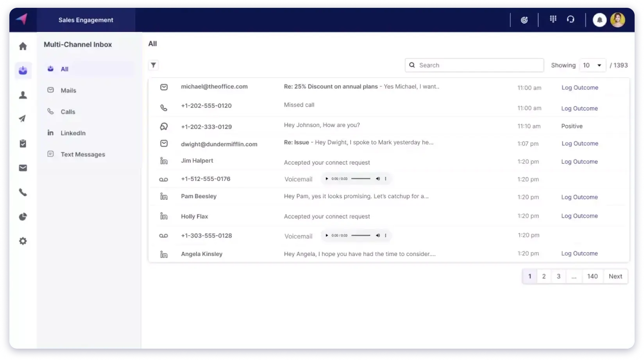Open the filter icon above the inbox list
Viewport: 644px width, 360px height.
(x=153, y=65)
